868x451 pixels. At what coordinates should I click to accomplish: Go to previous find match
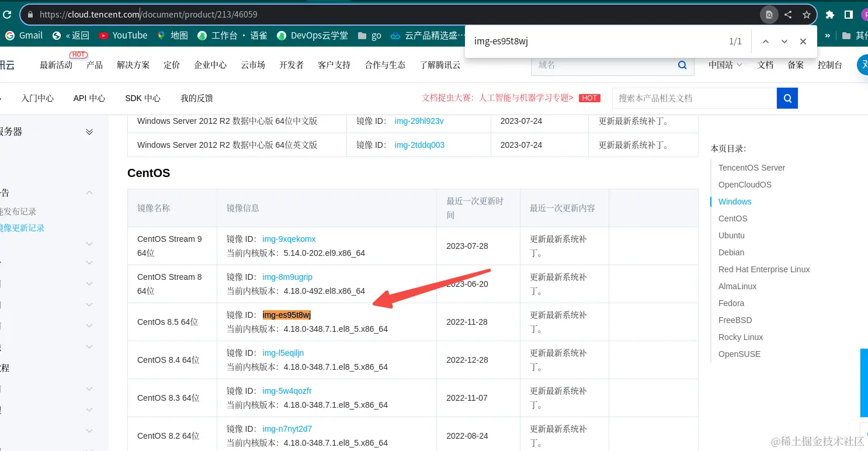point(766,41)
